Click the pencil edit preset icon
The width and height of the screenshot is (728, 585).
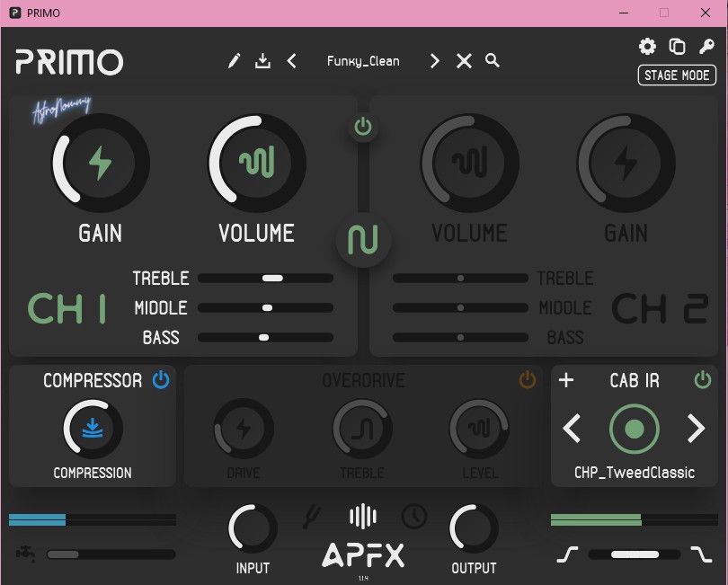point(234,61)
